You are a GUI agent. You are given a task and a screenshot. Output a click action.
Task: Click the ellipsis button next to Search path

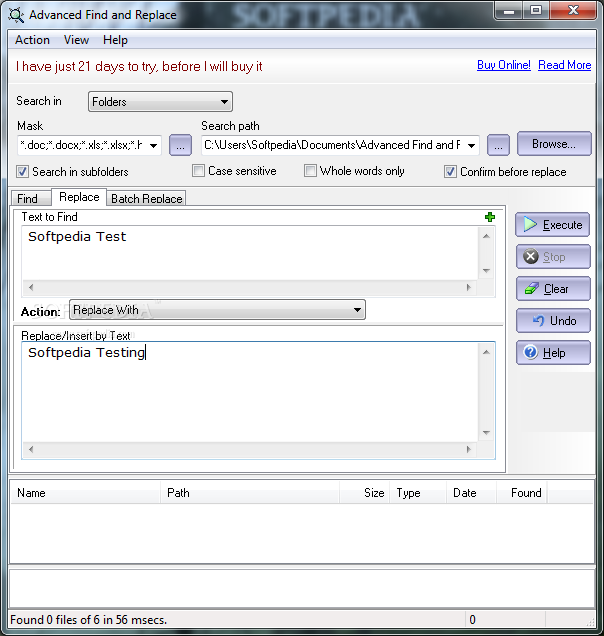click(498, 145)
